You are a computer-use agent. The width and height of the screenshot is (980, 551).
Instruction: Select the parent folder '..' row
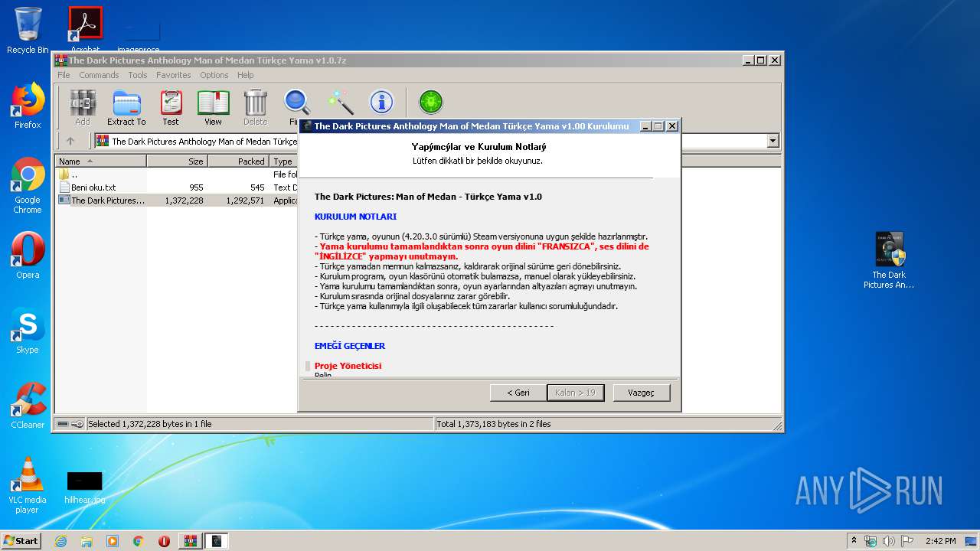(x=177, y=174)
